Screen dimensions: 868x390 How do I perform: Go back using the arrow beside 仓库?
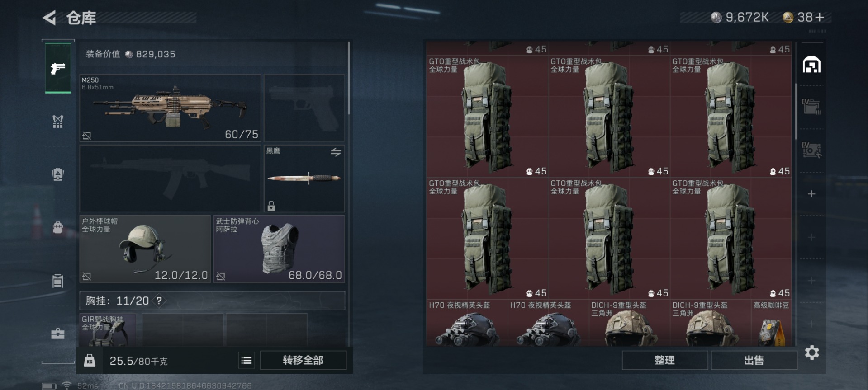49,18
